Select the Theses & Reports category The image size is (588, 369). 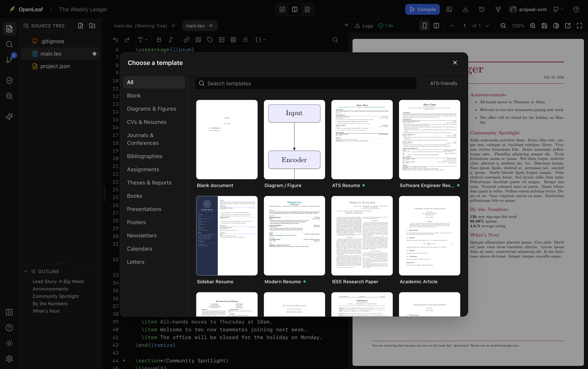154,183
